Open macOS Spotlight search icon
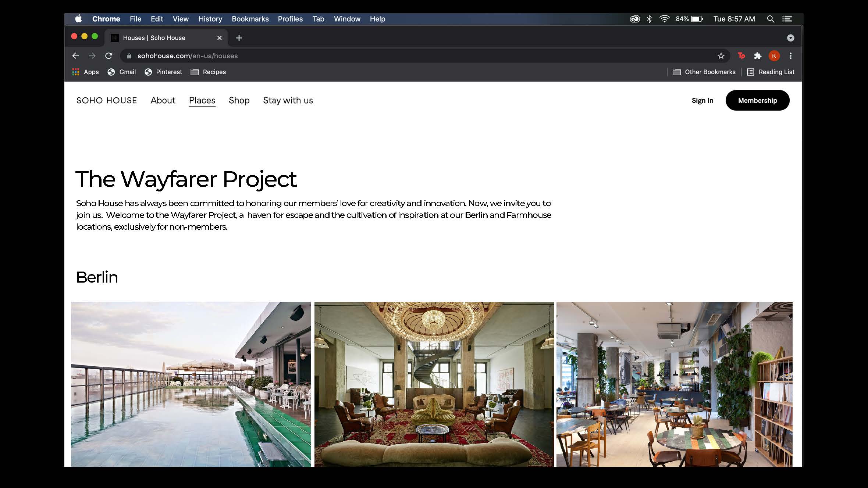The height and width of the screenshot is (488, 868). point(771,19)
